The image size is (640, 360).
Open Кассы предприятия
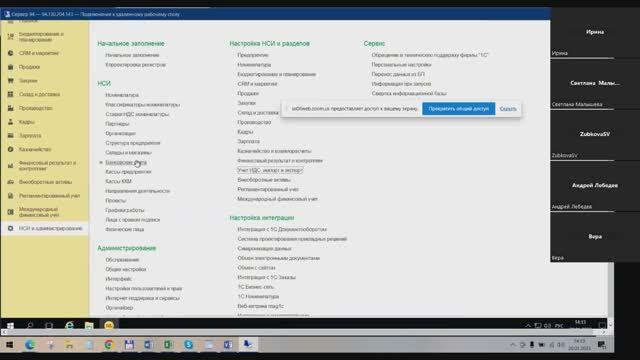pyautogui.click(x=128, y=172)
